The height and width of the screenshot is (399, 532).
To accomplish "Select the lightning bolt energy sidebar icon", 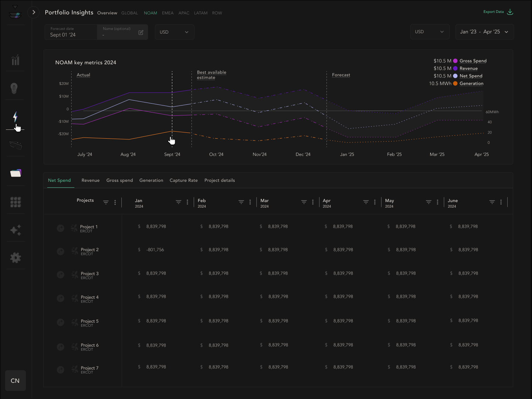I will [15, 117].
